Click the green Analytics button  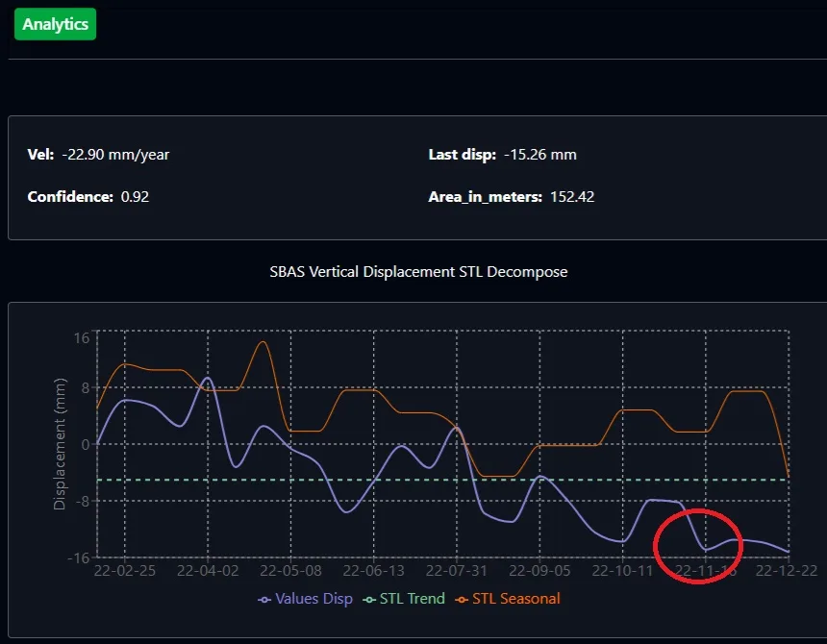[56, 24]
